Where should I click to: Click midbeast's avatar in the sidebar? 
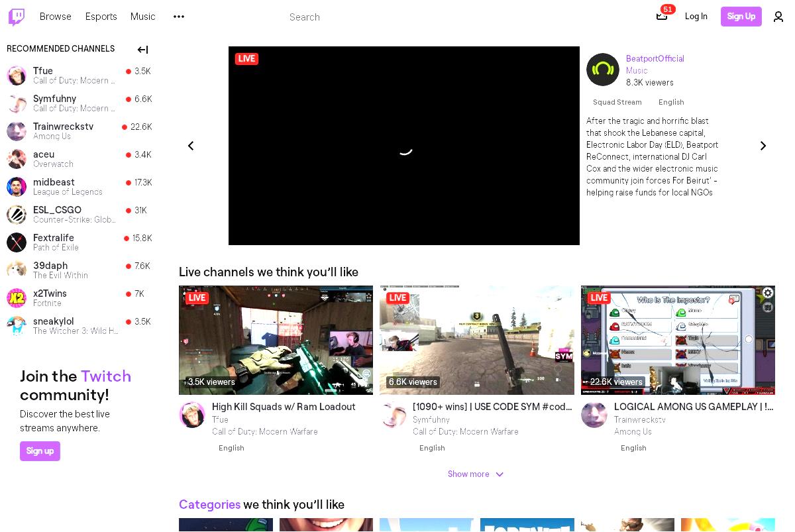(x=17, y=187)
